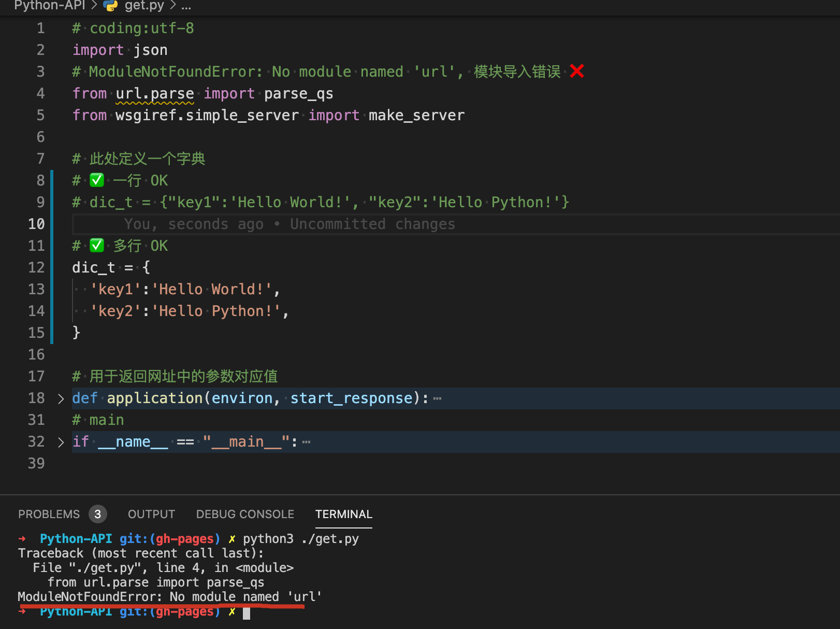This screenshot has width=840, height=629.
Task: Click line number 4 in gutter
Action: click(x=40, y=93)
